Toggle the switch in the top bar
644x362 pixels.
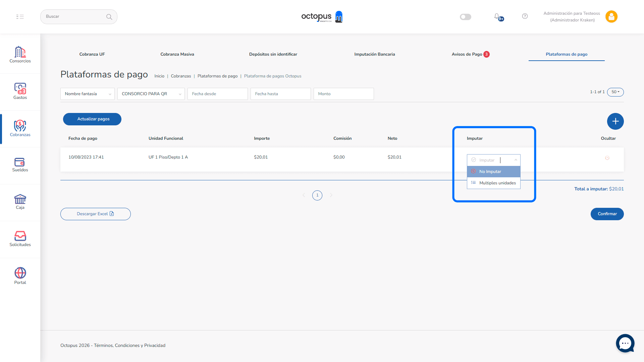466,17
